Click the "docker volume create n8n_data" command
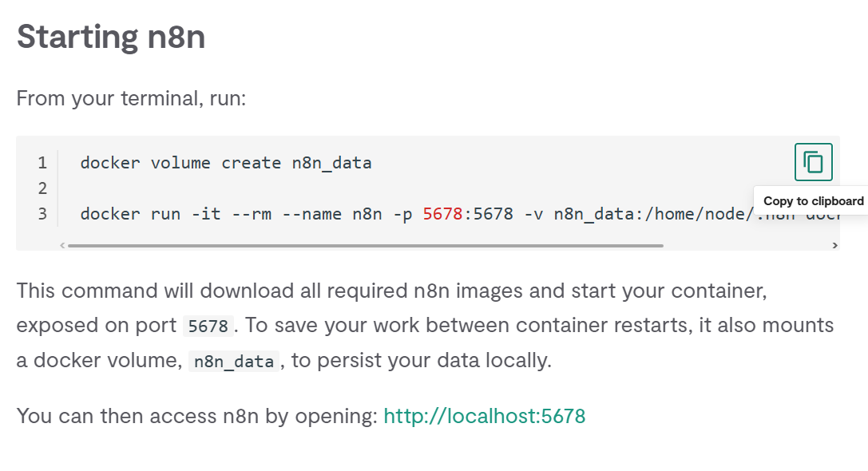The width and height of the screenshot is (868, 471). (x=226, y=163)
